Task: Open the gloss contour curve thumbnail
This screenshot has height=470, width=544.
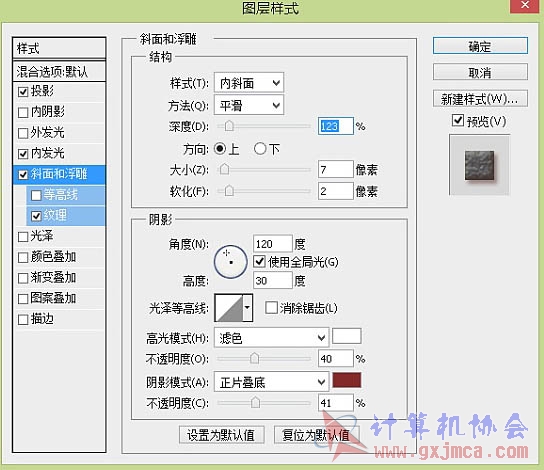Action: [x=229, y=308]
